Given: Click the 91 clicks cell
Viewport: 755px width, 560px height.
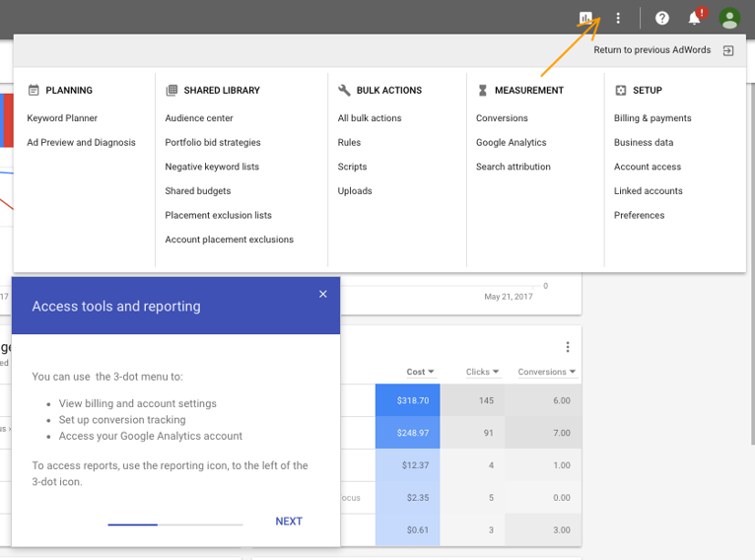Looking at the screenshot, I should (x=472, y=433).
